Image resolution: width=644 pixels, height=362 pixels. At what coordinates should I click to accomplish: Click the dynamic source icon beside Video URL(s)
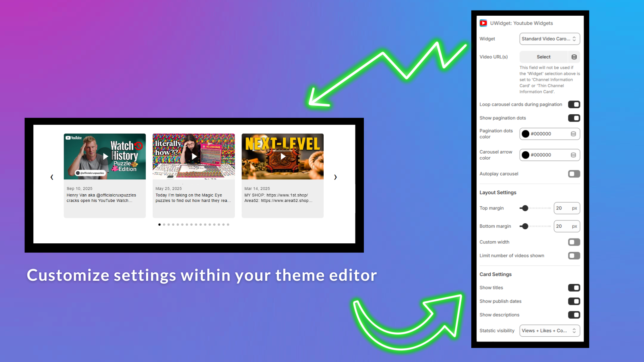coord(574,57)
